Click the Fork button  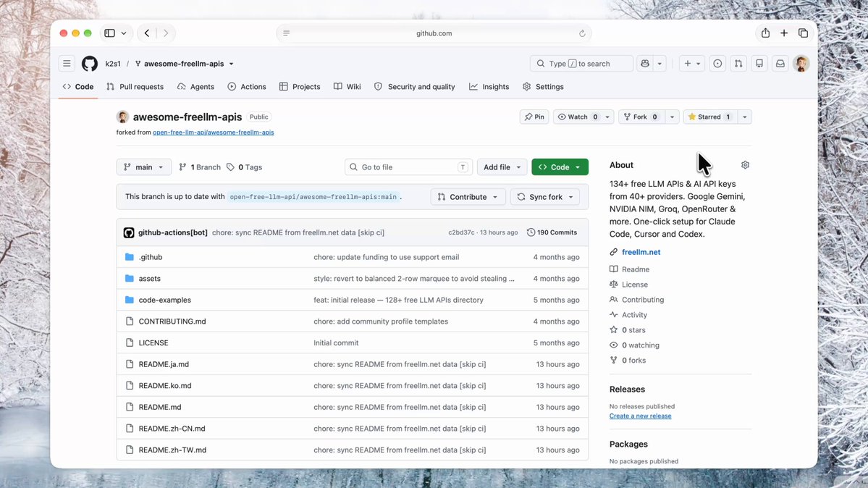tap(641, 117)
